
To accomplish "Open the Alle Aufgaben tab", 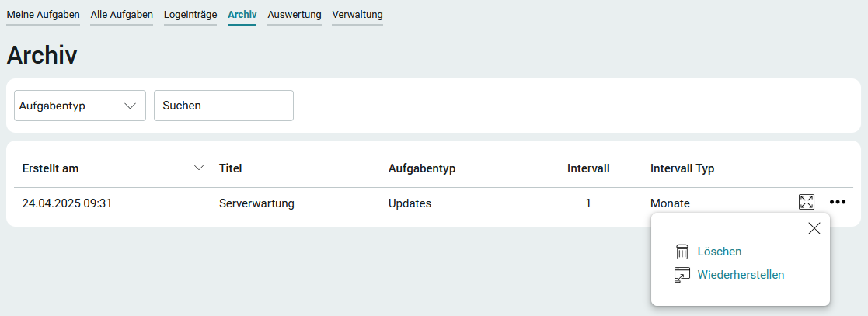I will 122,15.
